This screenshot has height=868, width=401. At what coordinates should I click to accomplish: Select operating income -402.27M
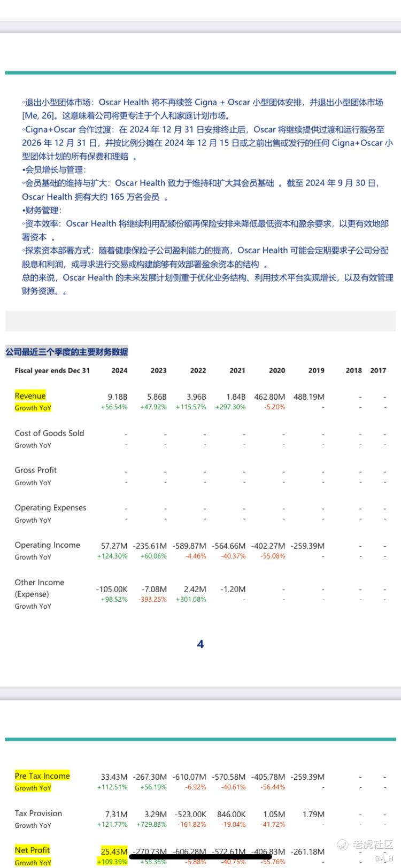(x=268, y=546)
